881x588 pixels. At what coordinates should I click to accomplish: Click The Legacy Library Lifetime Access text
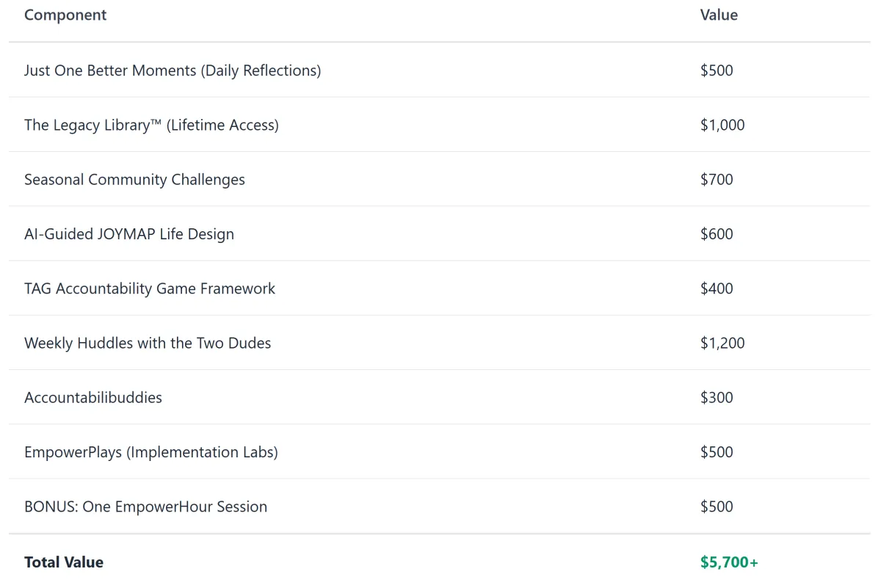151,125
